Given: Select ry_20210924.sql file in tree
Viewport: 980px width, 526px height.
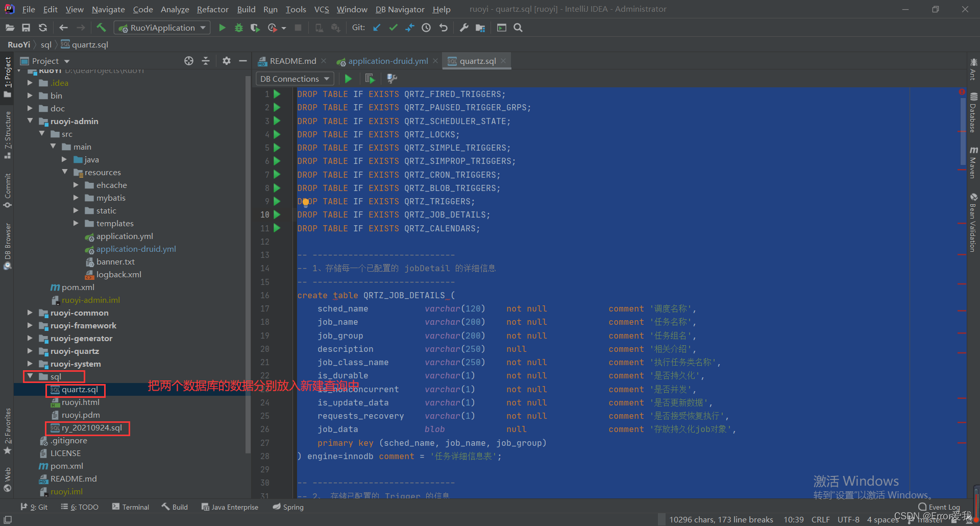Looking at the screenshot, I should (x=91, y=428).
